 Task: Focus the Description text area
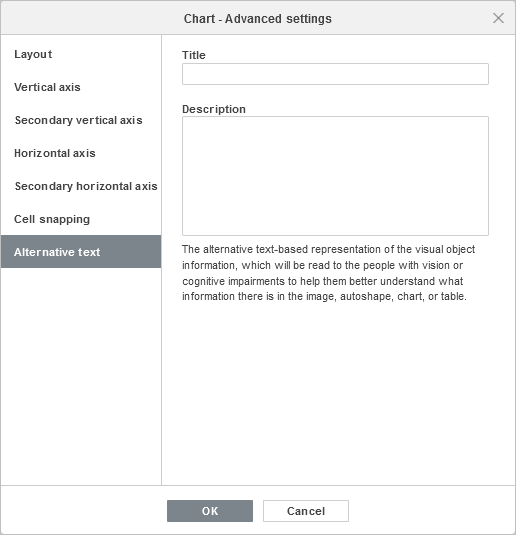coord(335,176)
